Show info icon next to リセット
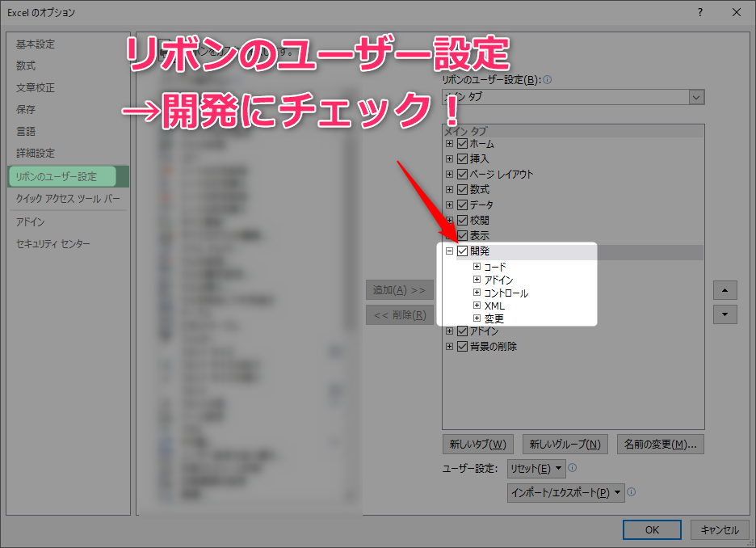 click(x=573, y=467)
